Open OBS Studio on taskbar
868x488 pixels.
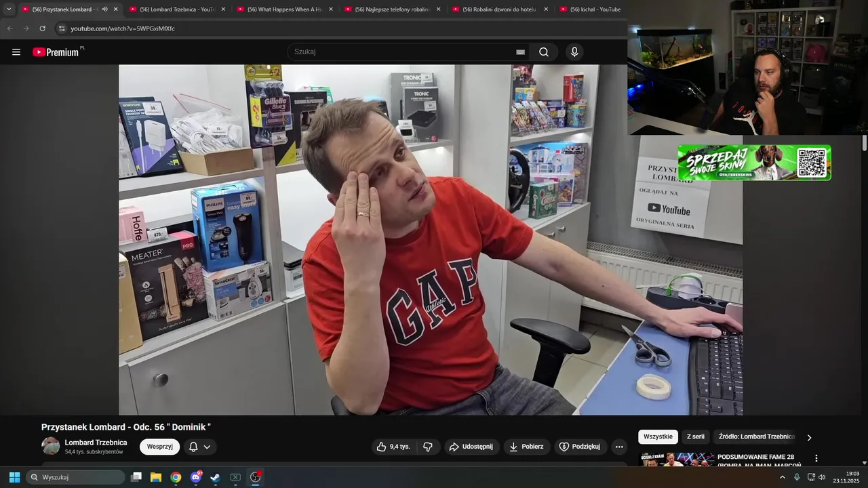(255, 477)
